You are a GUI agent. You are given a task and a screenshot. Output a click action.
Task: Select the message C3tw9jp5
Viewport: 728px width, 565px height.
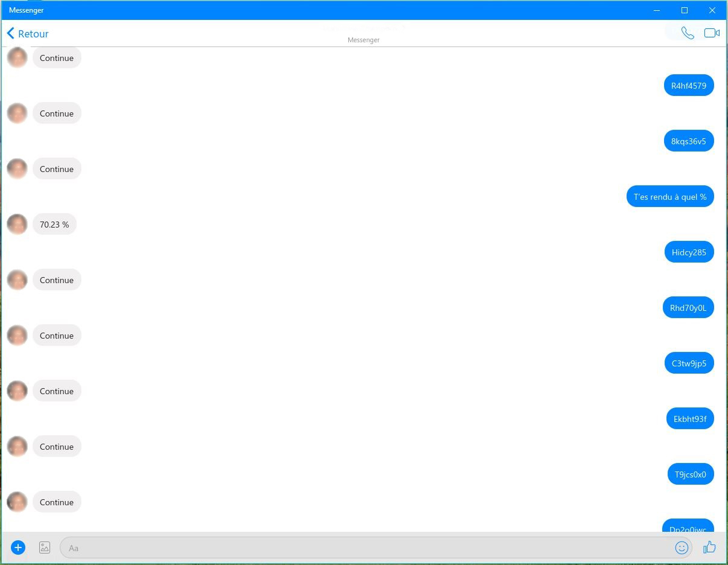click(689, 363)
